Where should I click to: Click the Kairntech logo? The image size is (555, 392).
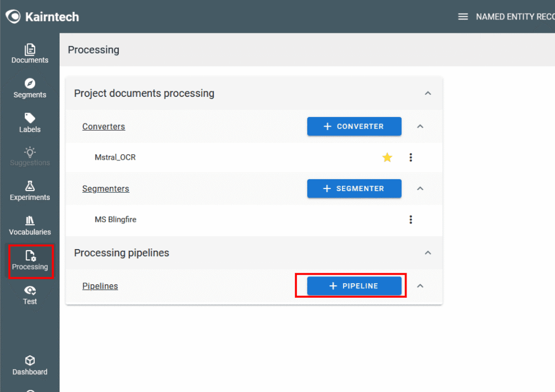pyautogui.click(x=42, y=17)
